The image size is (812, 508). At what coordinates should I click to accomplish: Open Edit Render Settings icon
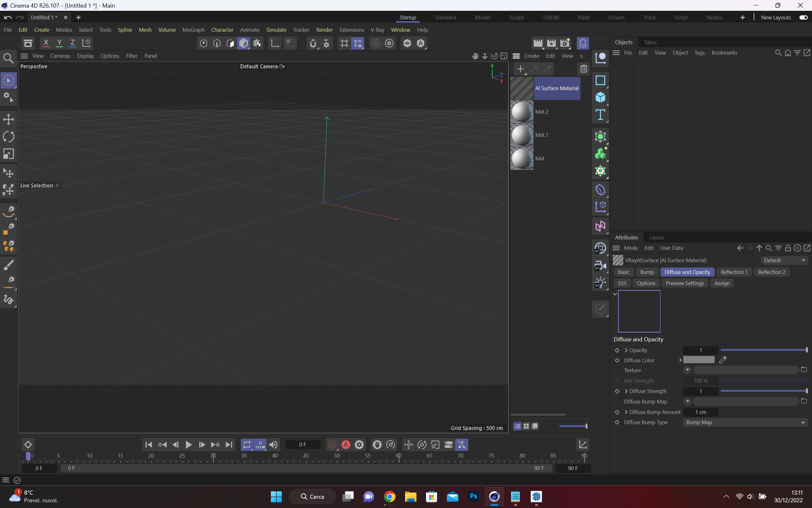coord(565,43)
